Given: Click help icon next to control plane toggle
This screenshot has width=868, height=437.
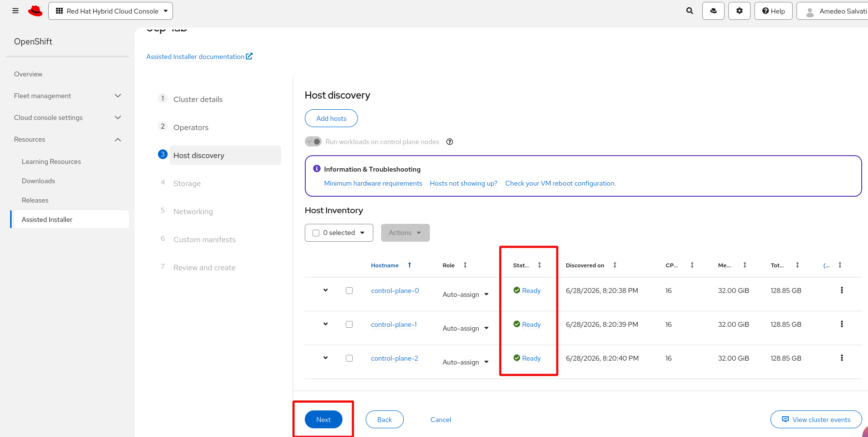Looking at the screenshot, I should tap(450, 142).
